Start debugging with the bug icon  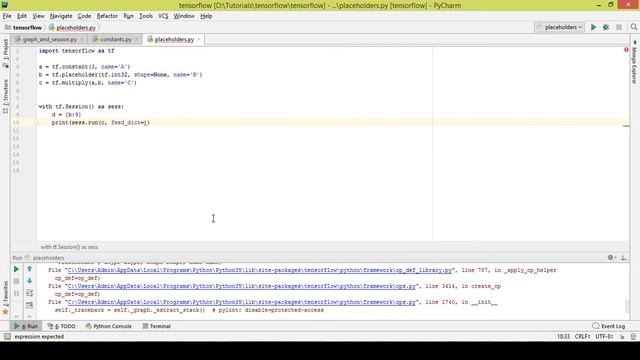[x=606, y=27]
